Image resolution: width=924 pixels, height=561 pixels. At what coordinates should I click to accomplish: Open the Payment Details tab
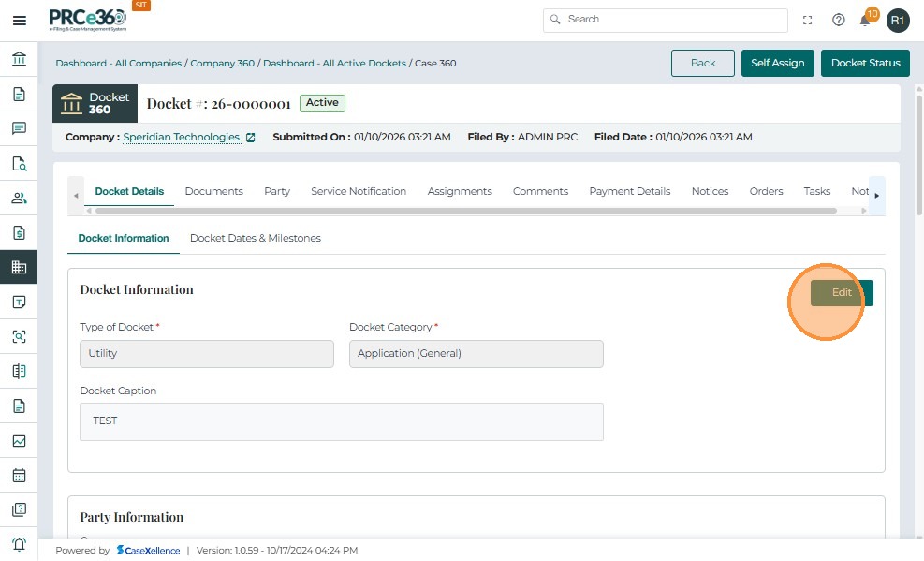630,191
